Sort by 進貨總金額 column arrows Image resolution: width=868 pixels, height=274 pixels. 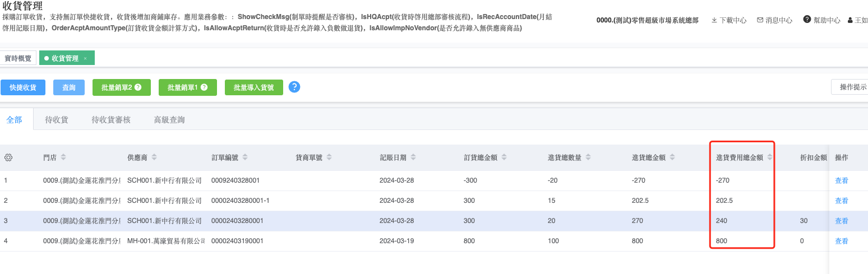point(672,158)
